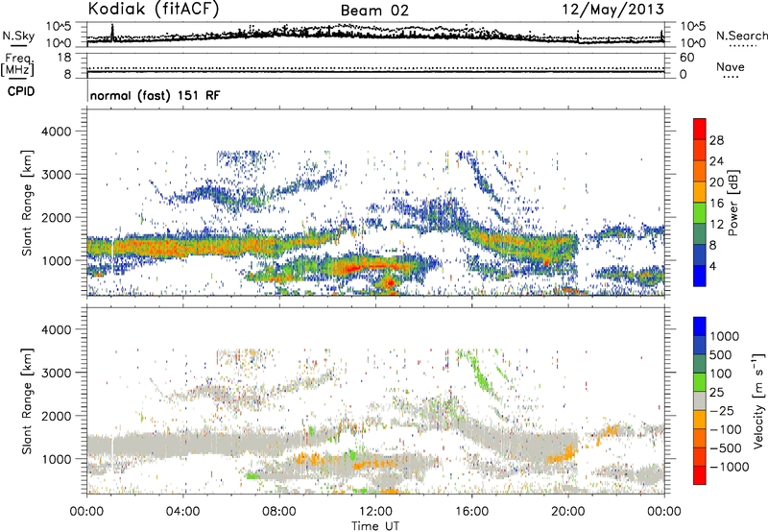
Task: Click the red power hotspot near 12:30 UT
Action: [x=390, y=282]
